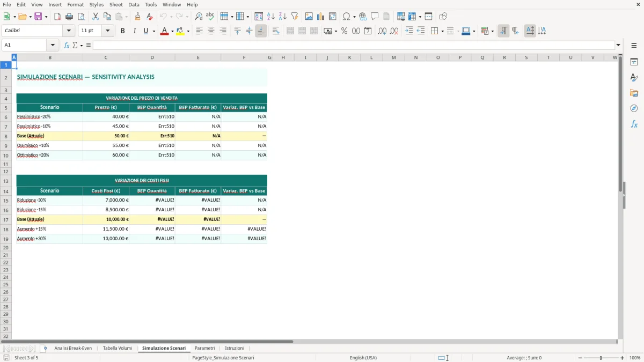Click the Format as Percent icon
This screenshot has width=644, height=362.
click(345, 31)
